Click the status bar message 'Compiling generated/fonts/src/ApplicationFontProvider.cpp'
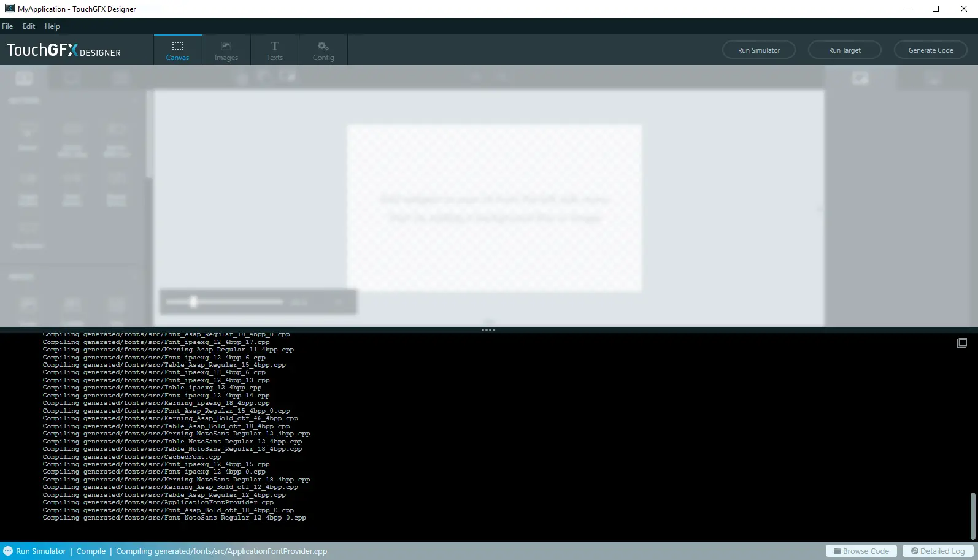Screen dimensions: 978x560 point(221,551)
